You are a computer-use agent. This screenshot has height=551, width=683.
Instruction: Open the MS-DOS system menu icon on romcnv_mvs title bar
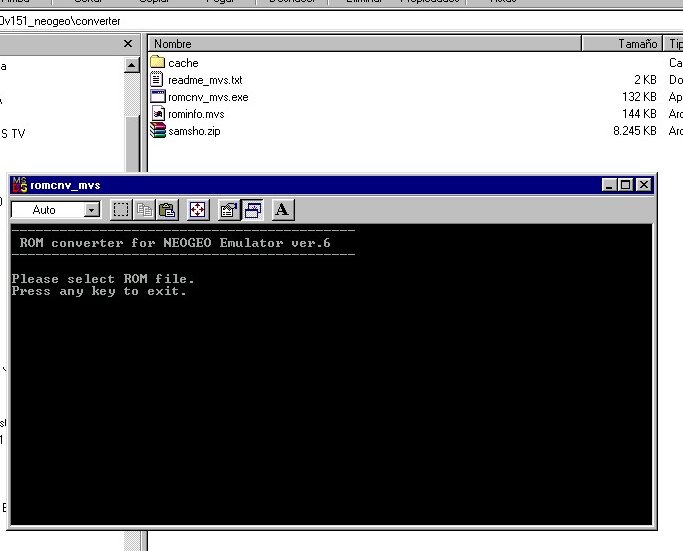pos(19,185)
